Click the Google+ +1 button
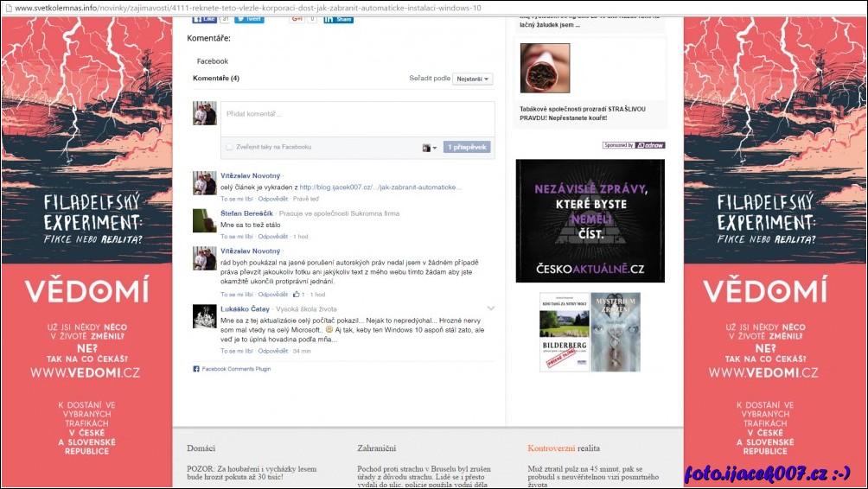868x489 pixels. [x=297, y=18]
